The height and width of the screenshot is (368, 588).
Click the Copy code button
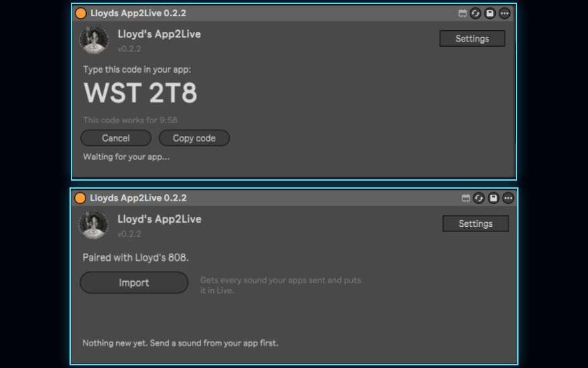point(194,139)
